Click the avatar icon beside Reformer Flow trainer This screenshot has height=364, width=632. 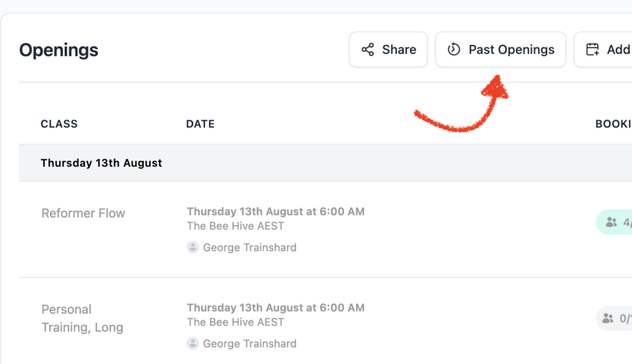point(193,247)
